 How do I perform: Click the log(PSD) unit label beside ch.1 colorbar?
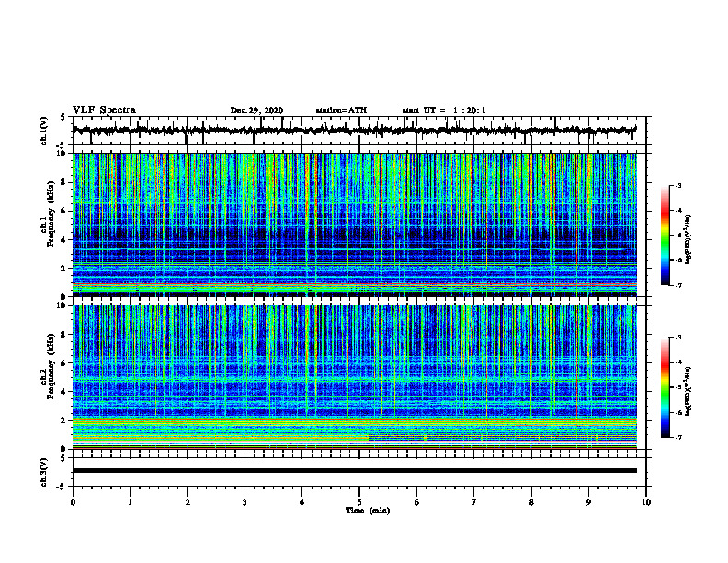[x=688, y=239]
